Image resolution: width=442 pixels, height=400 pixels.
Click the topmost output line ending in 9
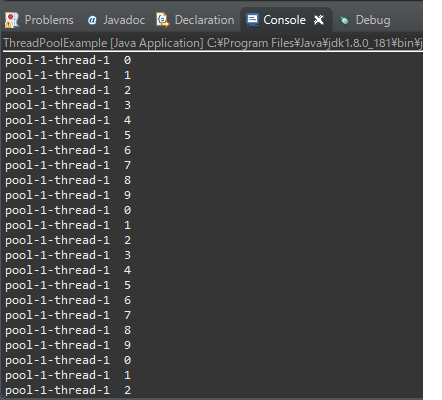68,195
